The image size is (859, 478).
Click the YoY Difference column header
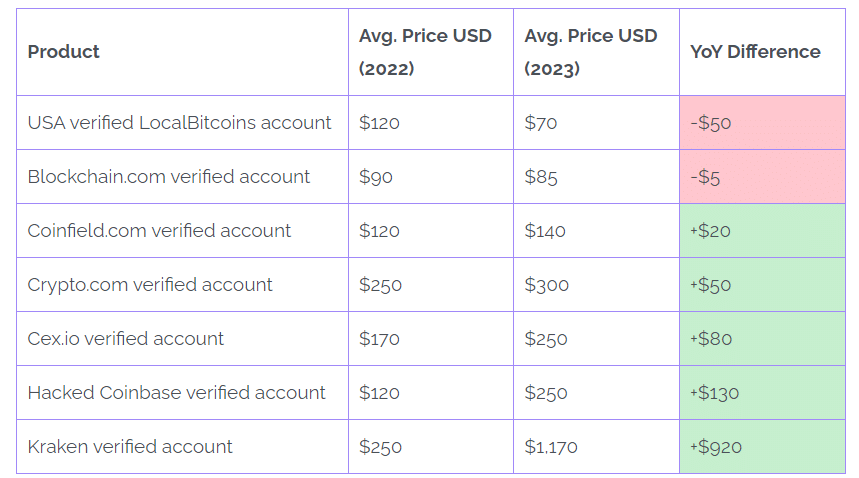755,52
